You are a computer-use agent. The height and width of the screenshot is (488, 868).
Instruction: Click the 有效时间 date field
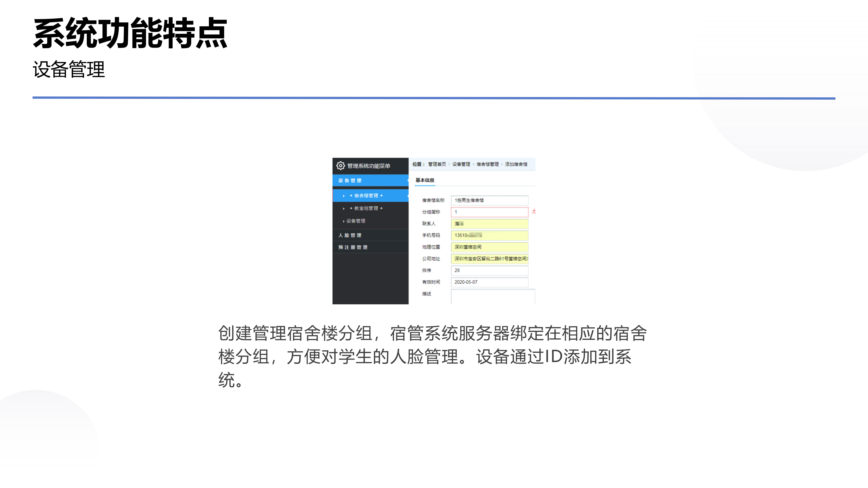click(490, 282)
